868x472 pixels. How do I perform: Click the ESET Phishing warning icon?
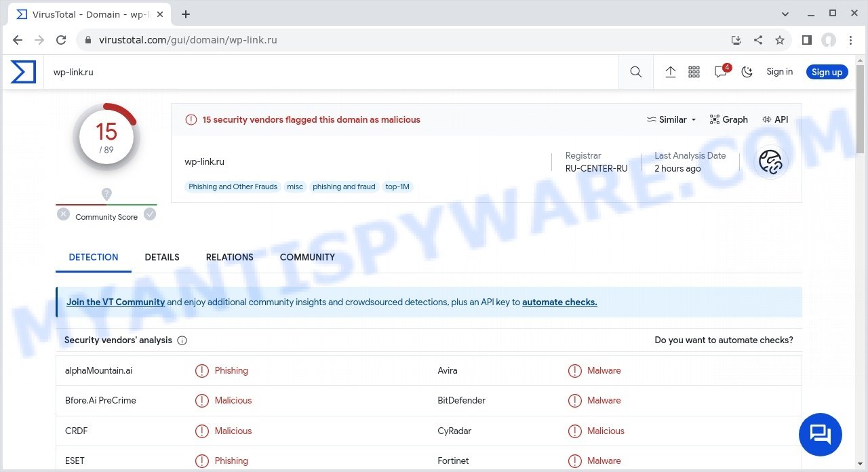click(x=202, y=461)
